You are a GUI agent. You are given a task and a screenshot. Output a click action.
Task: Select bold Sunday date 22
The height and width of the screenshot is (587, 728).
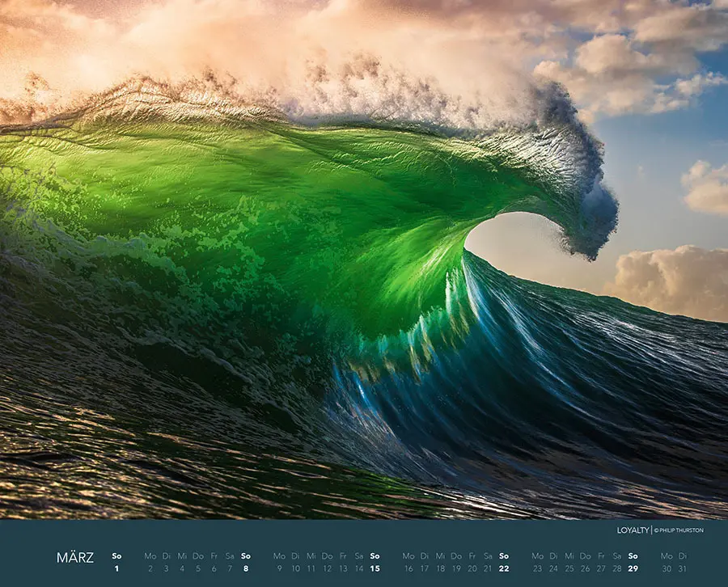coord(504,568)
